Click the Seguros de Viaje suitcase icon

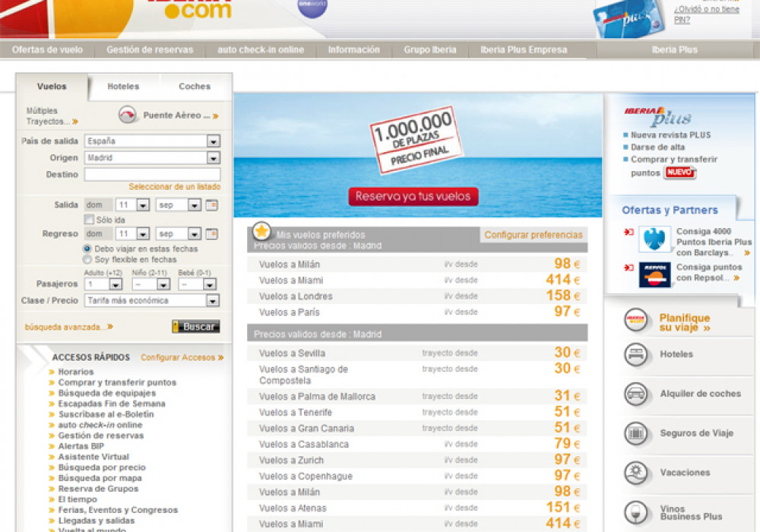pos(635,433)
